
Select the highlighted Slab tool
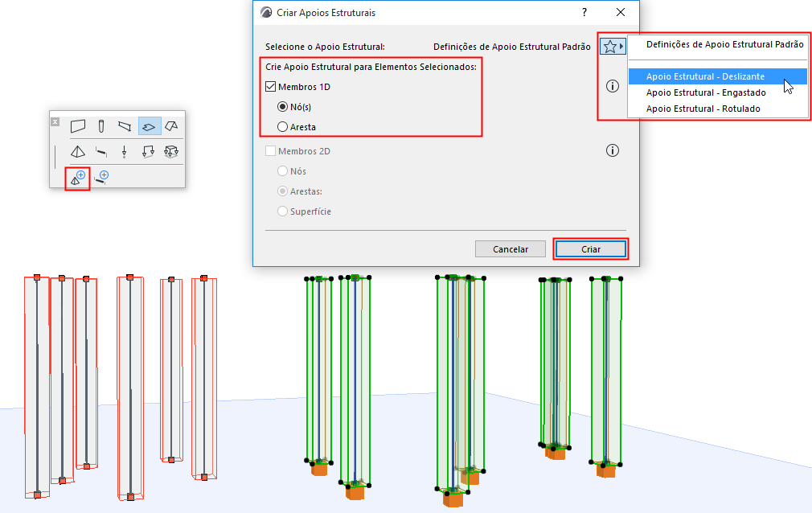coord(150,126)
